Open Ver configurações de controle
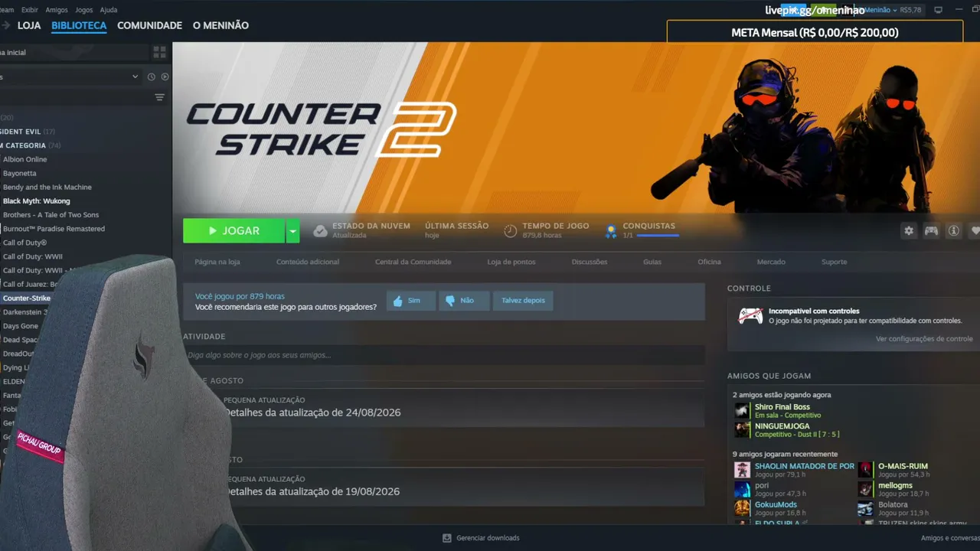 pos(924,339)
